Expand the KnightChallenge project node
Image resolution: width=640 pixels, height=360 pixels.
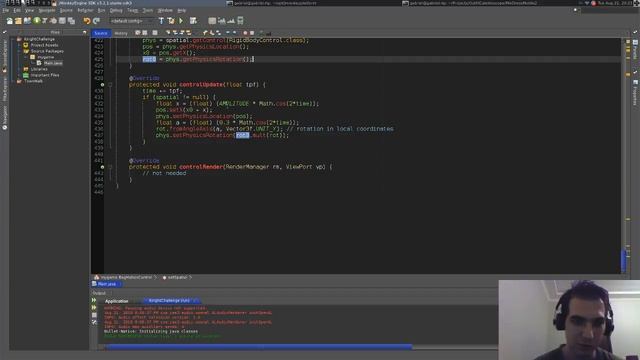click(x=13, y=39)
